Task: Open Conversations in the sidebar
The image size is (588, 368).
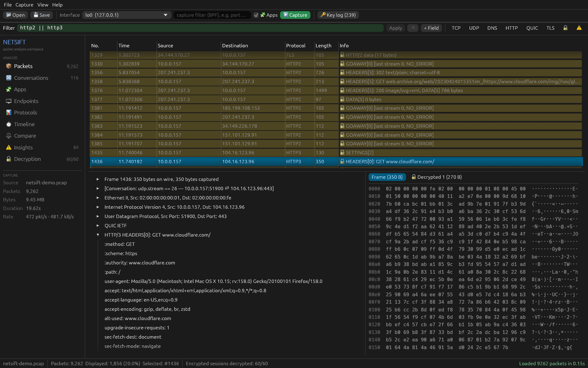Action: click(x=42, y=78)
